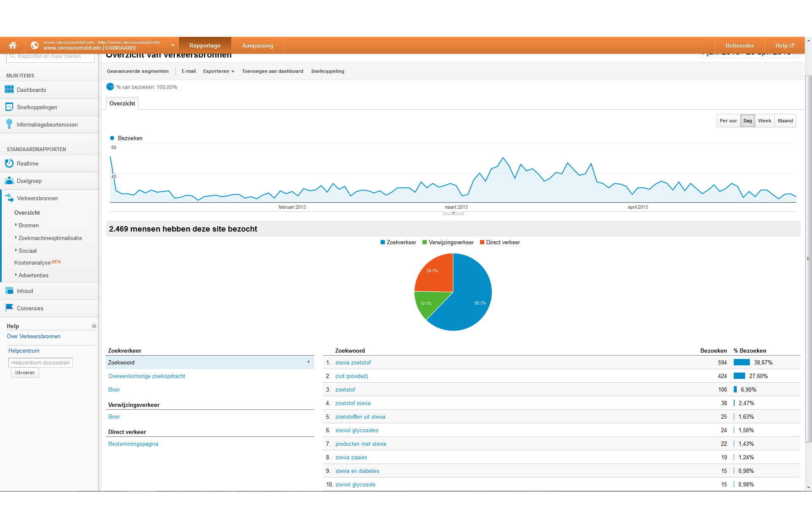The image size is (812, 508).
Task: Click the Rapporten en meer zoeken field
Action: (51, 56)
